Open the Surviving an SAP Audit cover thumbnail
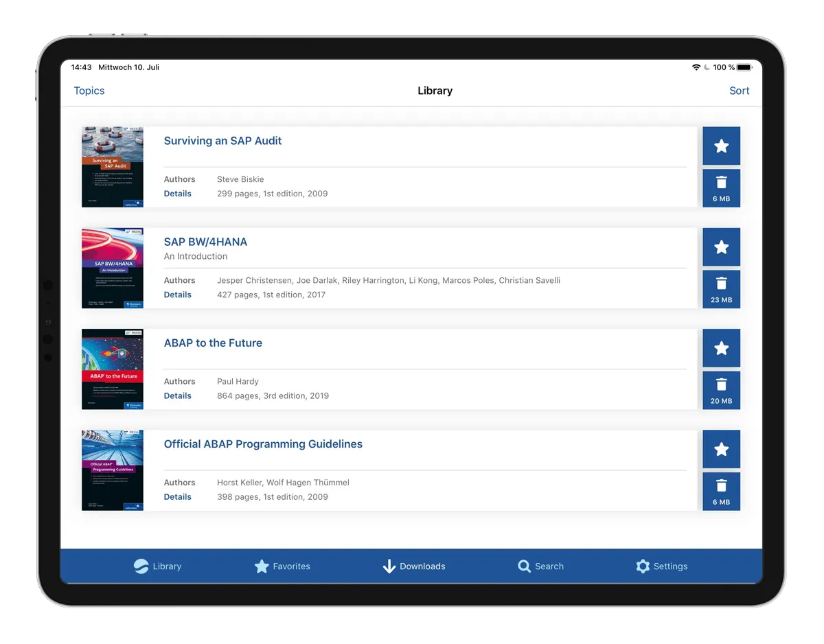The width and height of the screenshot is (824, 644). 113,167
